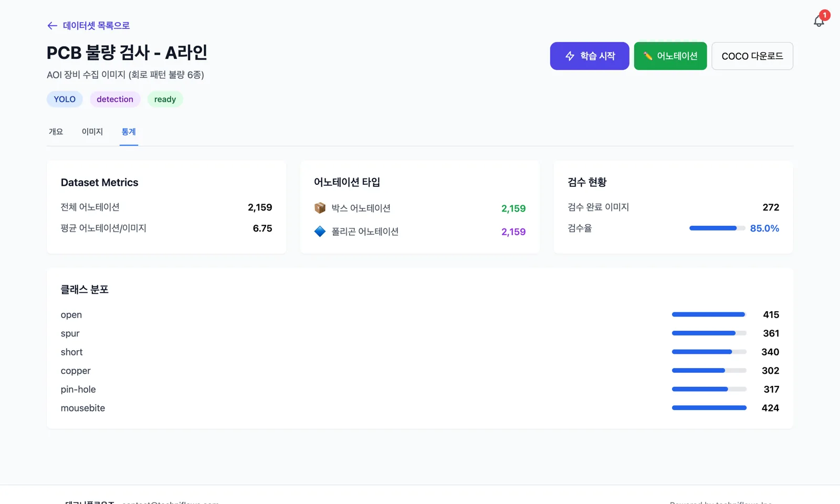The width and height of the screenshot is (840, 504).
Task: Click the 검수율 progress bar
Action: point(717,228)
